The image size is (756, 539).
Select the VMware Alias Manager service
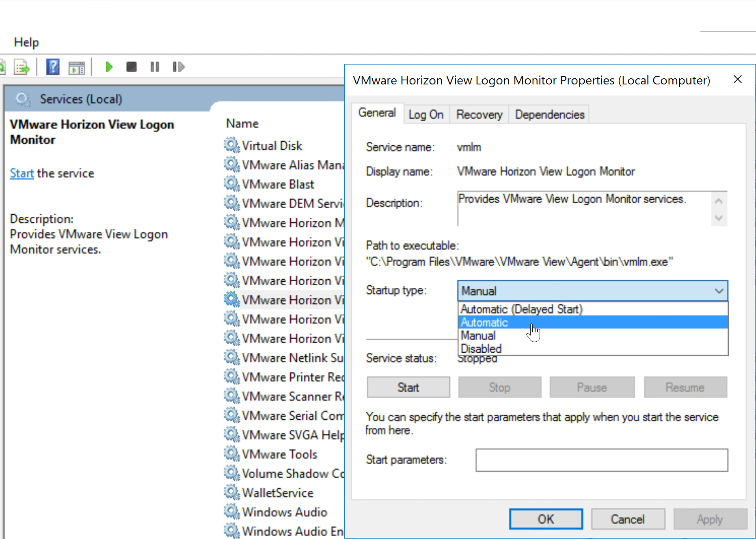tap(283, 165)
